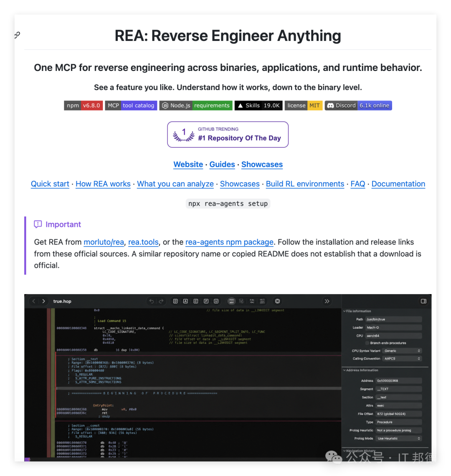Toggle the inspector sidebar panel icon

point(424,301)
